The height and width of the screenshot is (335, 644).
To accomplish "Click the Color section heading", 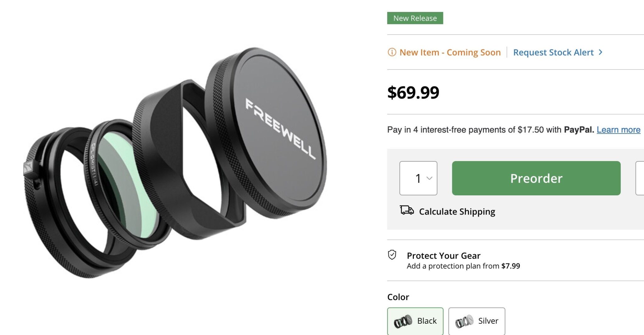I will click(397, 297).
